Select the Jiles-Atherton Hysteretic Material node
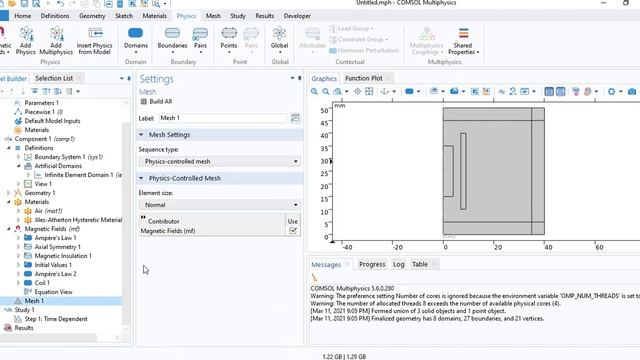This screenshot has width=640, height=360. click(x=78, y=220)
